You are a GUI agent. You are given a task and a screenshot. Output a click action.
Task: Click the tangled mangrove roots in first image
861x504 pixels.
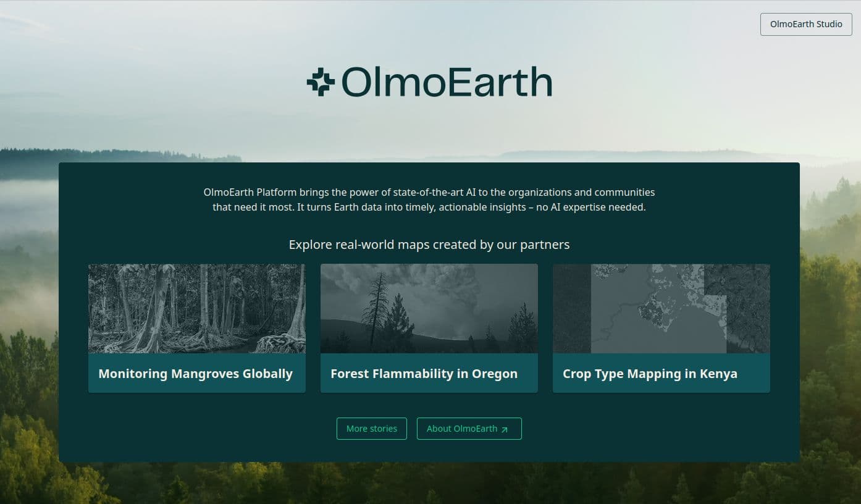278,342
